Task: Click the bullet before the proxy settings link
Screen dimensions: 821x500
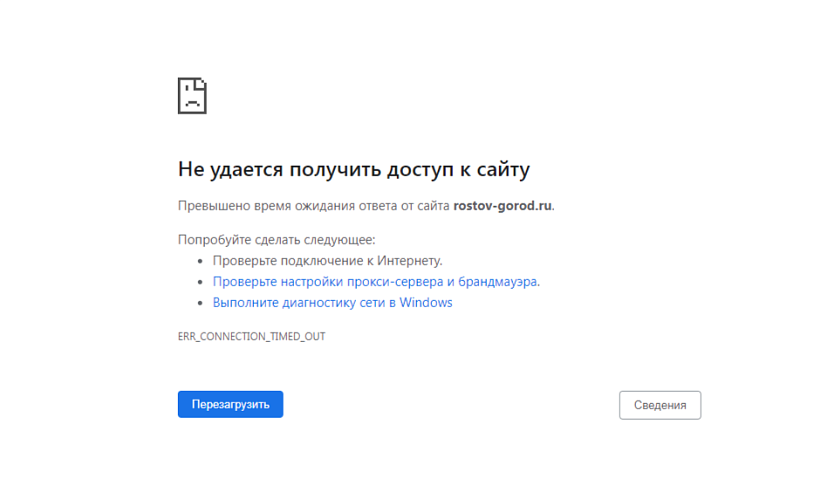Action: [x=201, y=283]
